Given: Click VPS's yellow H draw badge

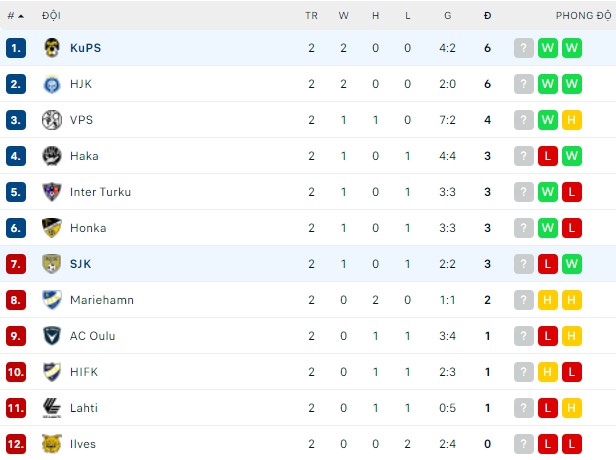Looking at the screenshot, I should click(x=572, y=120).
